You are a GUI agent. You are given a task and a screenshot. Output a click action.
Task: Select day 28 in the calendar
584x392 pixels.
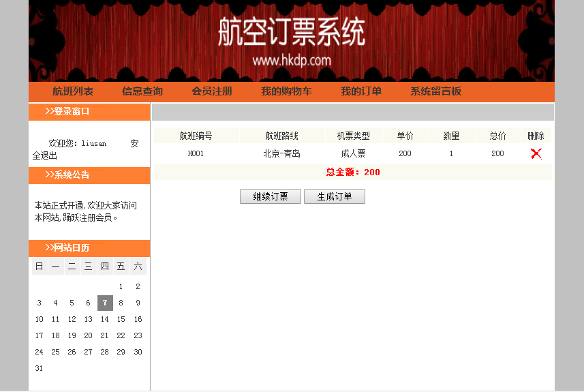pyautogui.click(x=105, y=352)
